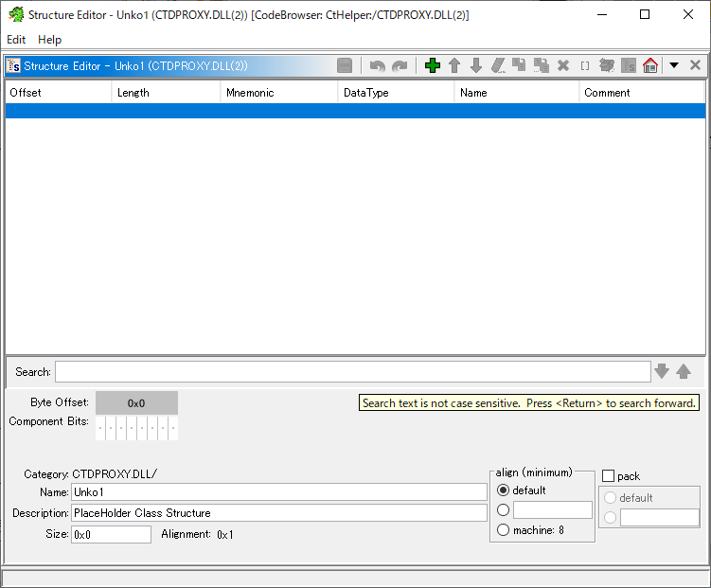
Task: Click the house icon in toolbar
Action: pos(650,65)
